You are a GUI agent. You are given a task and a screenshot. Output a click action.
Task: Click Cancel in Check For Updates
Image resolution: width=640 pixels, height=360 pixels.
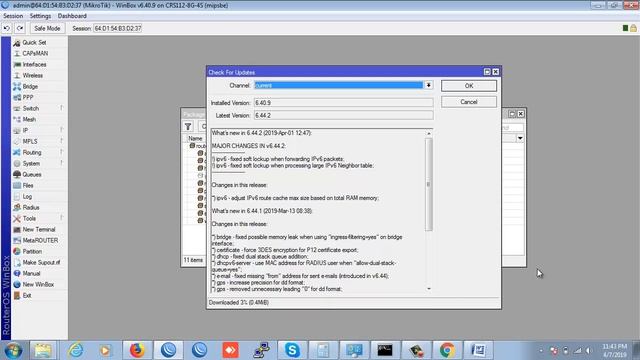469,102
